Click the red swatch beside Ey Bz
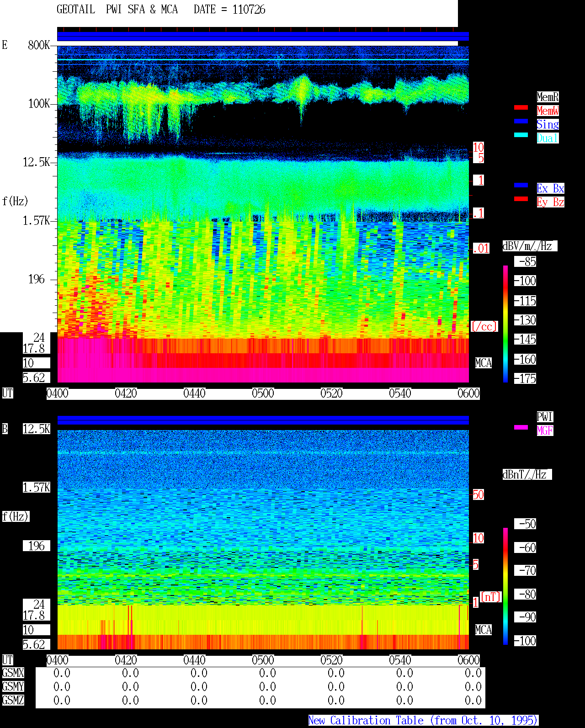This screenshot has height=728, width=585. pyautogui.click(x=521, y=199)
